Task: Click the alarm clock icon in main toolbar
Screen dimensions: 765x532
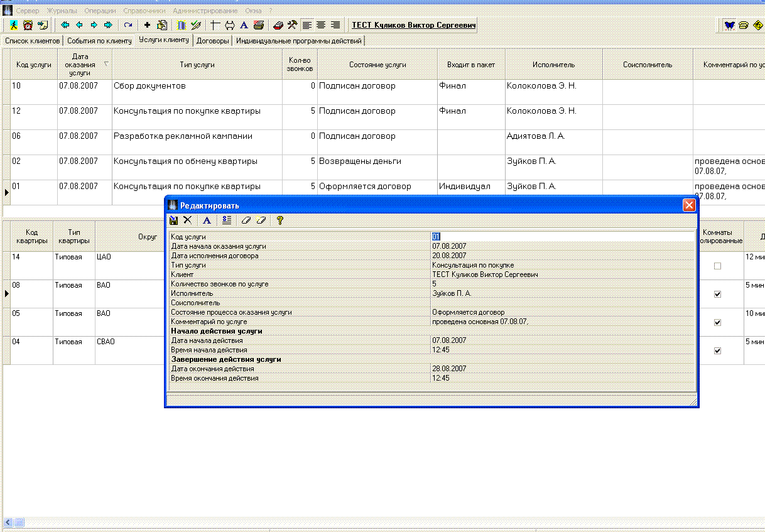Action: (x=28, y=25)
